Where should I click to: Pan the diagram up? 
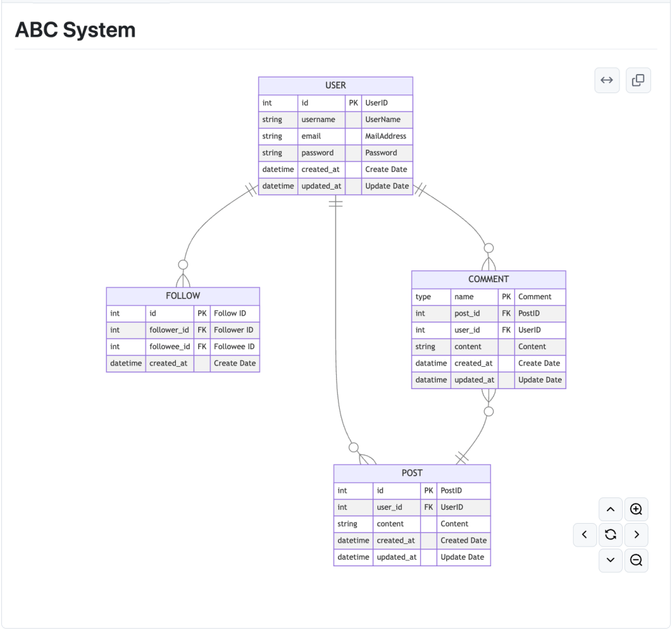[610, 509]
